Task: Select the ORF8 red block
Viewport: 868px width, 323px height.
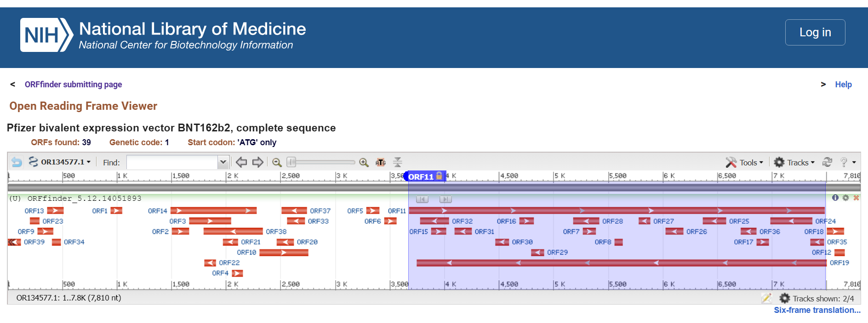Action: 618,242
